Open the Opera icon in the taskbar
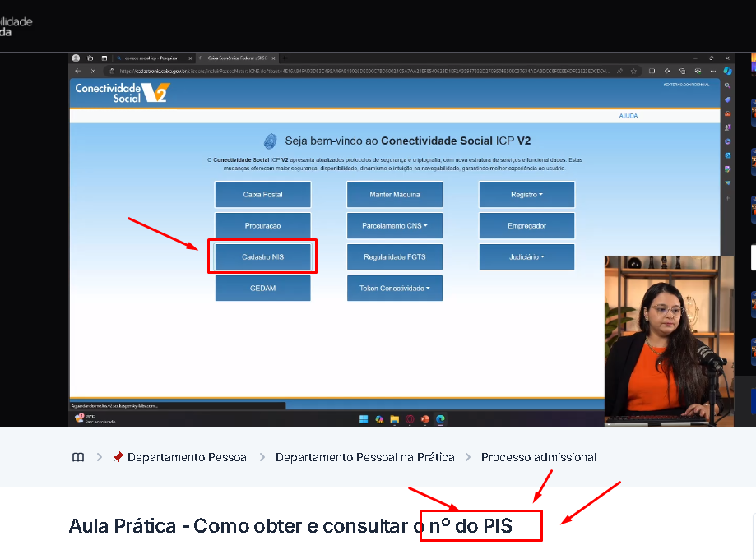 pos(410,419)
